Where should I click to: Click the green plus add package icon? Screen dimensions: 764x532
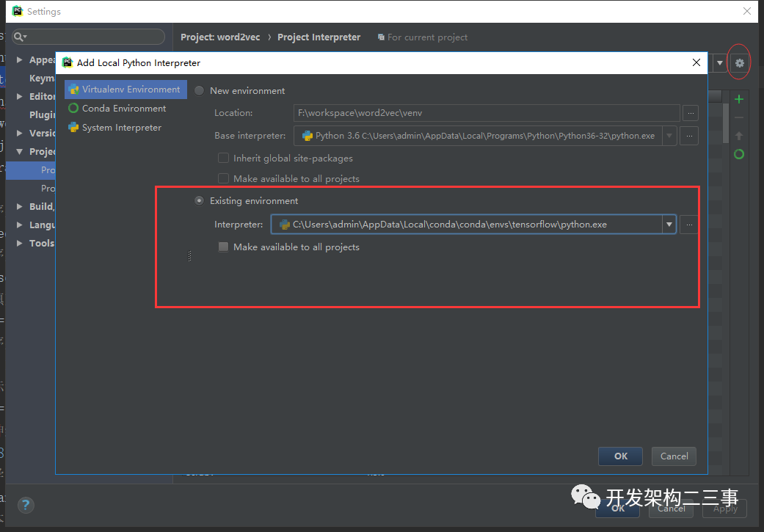click(x=738, y=99)
